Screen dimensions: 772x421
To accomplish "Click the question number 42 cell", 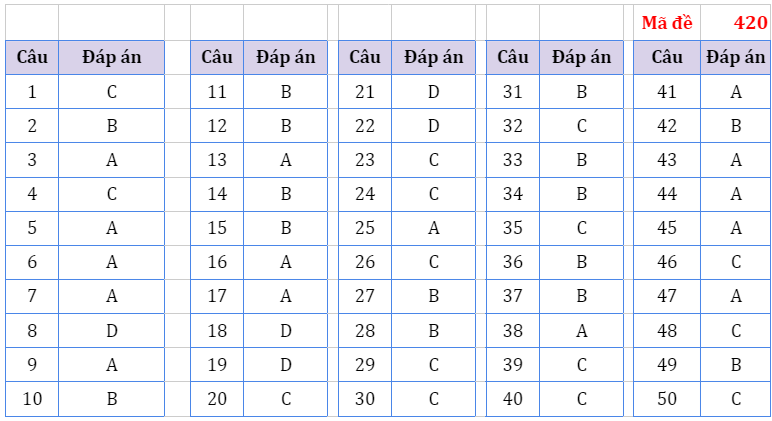I will click(667, 126).
